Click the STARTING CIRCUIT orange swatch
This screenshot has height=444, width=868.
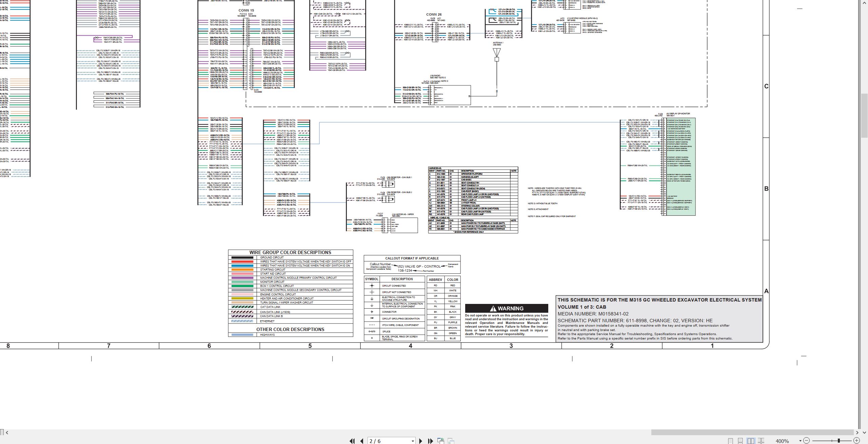tap(242, 270)
